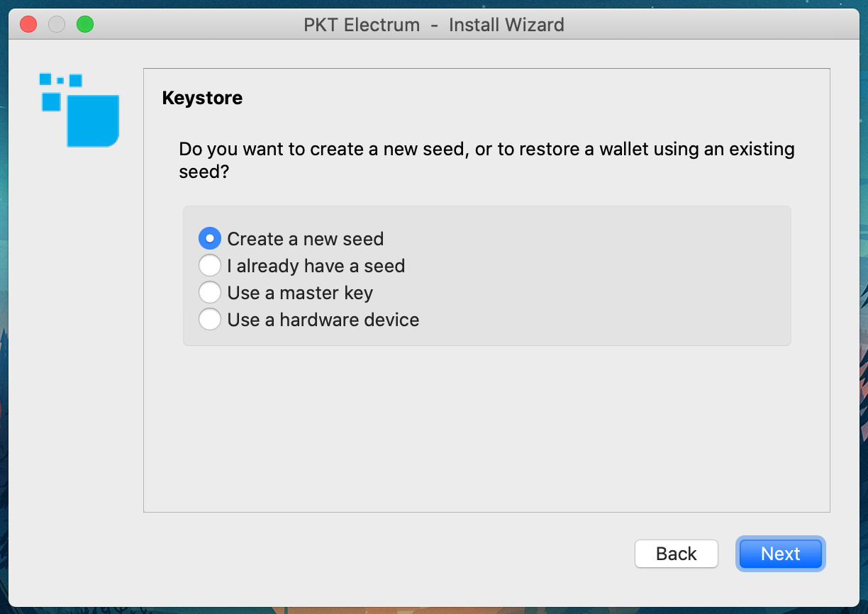This screenshot has height=614, width=868.
Task: Click the PKT Electrum logo icon
Action: tap(79, 110)
